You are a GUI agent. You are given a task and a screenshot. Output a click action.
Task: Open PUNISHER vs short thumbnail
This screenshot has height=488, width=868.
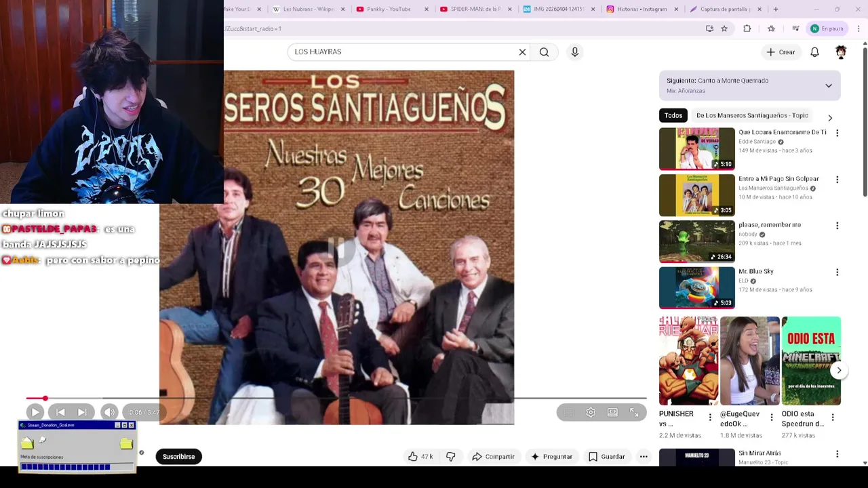[x=688, y=361]
